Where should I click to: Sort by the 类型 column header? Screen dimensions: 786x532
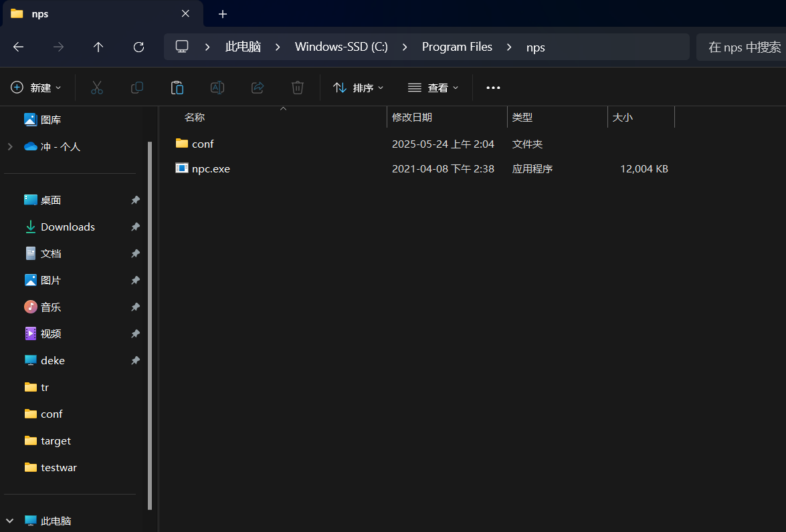point(522,117)
